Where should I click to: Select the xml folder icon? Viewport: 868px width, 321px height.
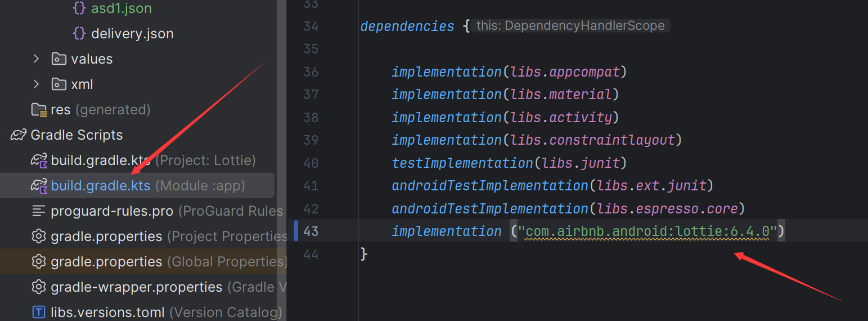tap(59, 84)
